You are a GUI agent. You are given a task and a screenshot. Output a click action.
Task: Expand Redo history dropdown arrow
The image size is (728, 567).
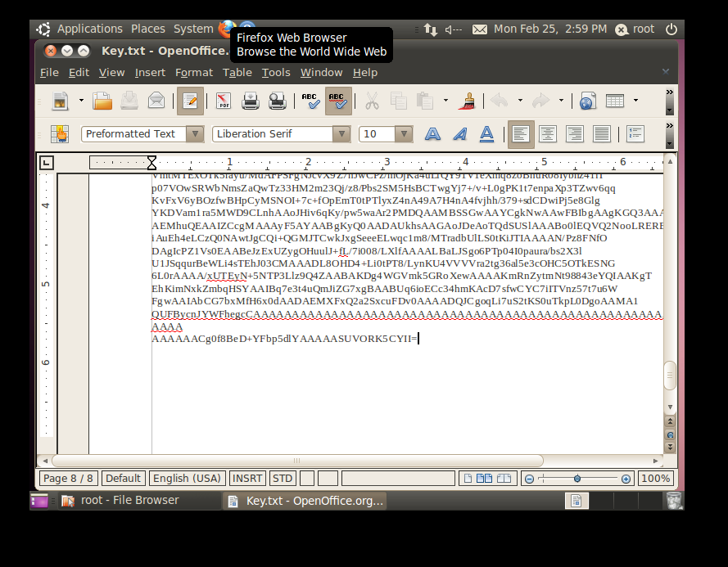561,100
